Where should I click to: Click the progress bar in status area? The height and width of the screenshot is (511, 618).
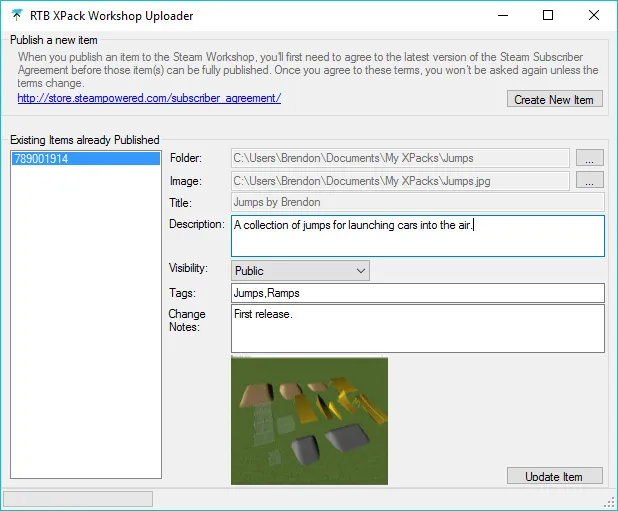click(78, 499)
